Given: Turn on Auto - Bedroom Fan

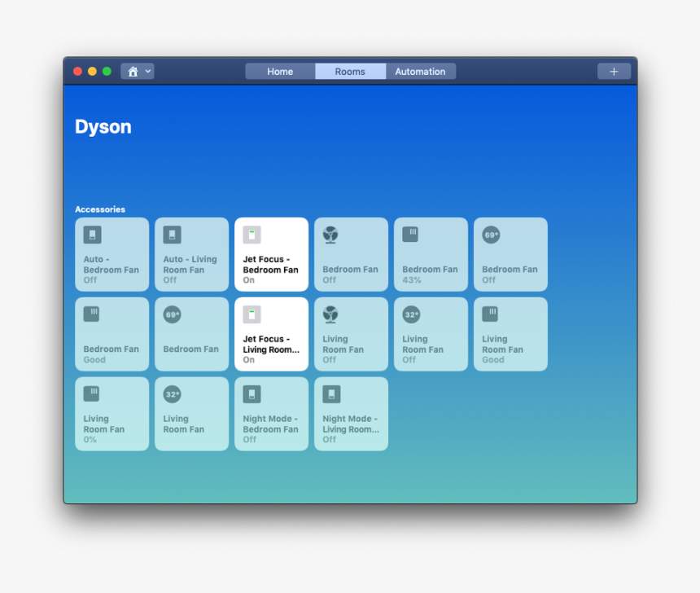Looking at the screenshot, I should tap(112, 254).
